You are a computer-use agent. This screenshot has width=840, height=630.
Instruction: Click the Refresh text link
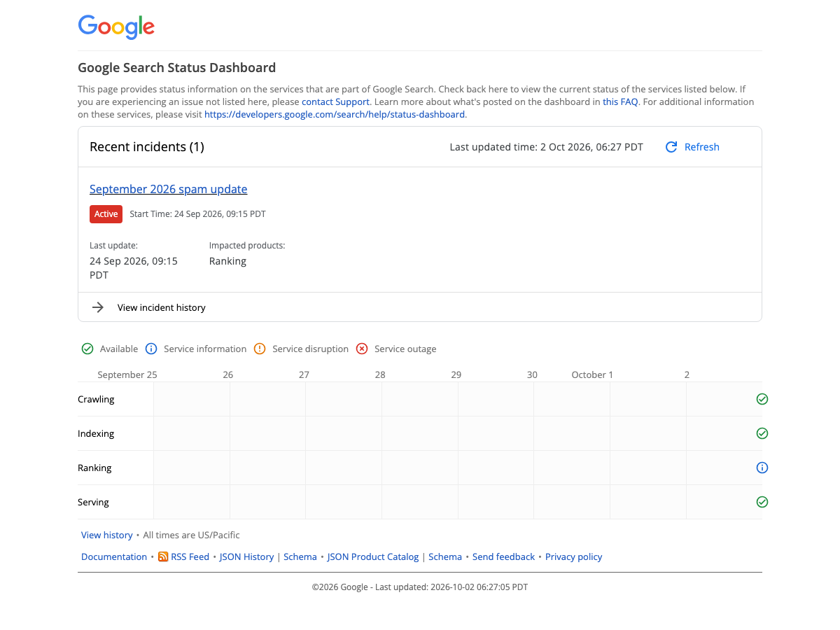coord(702,147)
